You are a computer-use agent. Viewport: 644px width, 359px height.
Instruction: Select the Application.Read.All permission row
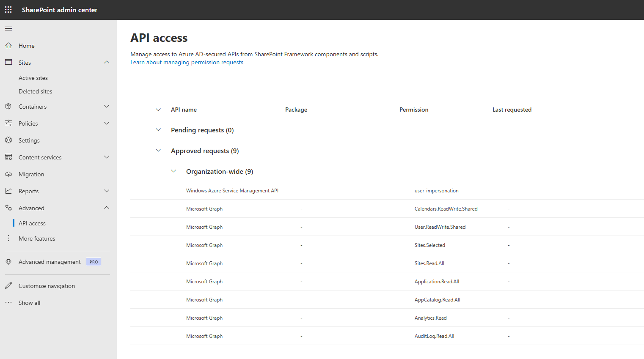(387, 282)
